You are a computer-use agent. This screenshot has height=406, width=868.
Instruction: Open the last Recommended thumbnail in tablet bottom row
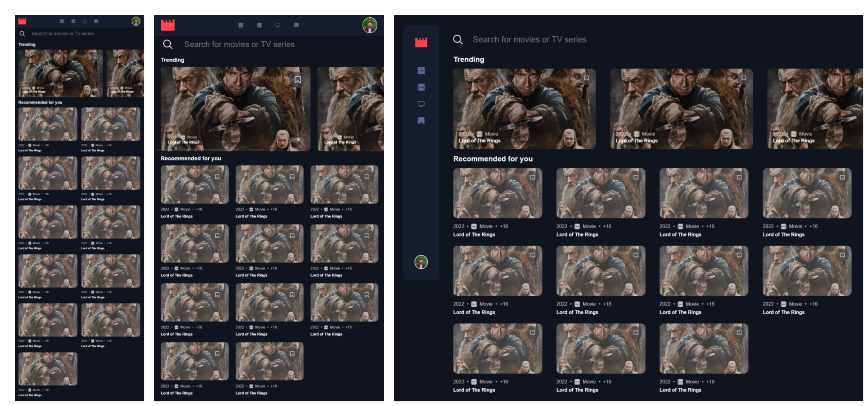[x=269, y=361]
